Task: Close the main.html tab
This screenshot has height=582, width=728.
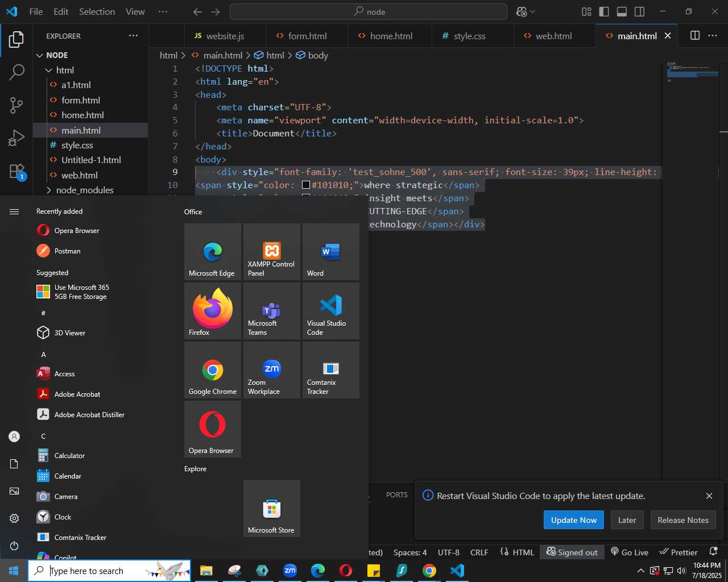Action: tap(668, 36)
